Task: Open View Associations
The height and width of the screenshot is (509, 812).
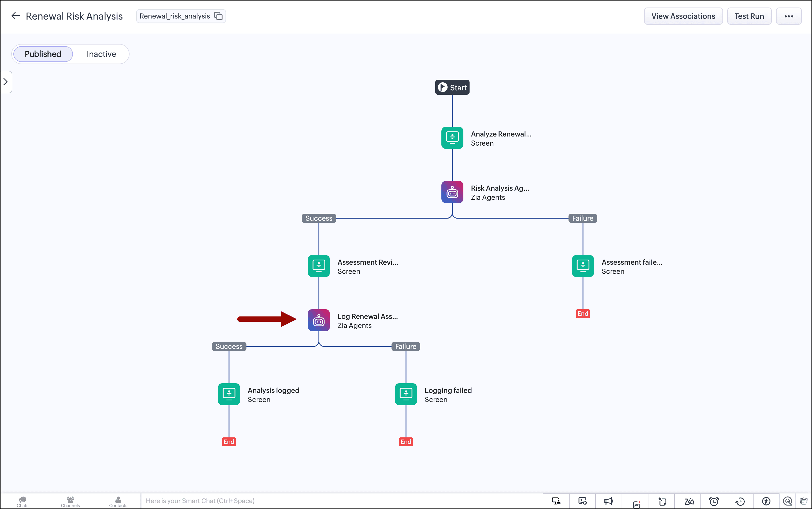Action: pyautogui.click(x=683, y=16)
